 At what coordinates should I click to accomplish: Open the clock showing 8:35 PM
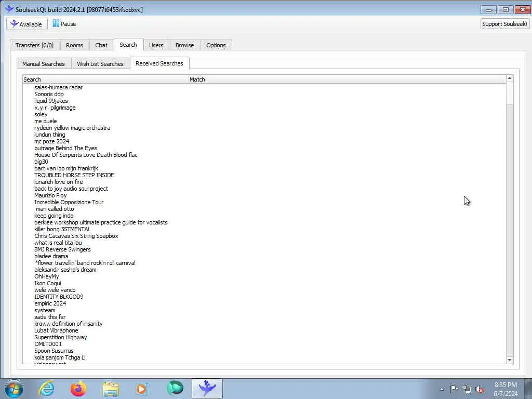click(x=506, y=389)
